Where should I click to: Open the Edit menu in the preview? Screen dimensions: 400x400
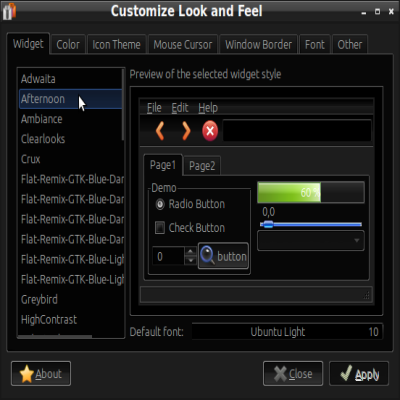coord(180,108)
